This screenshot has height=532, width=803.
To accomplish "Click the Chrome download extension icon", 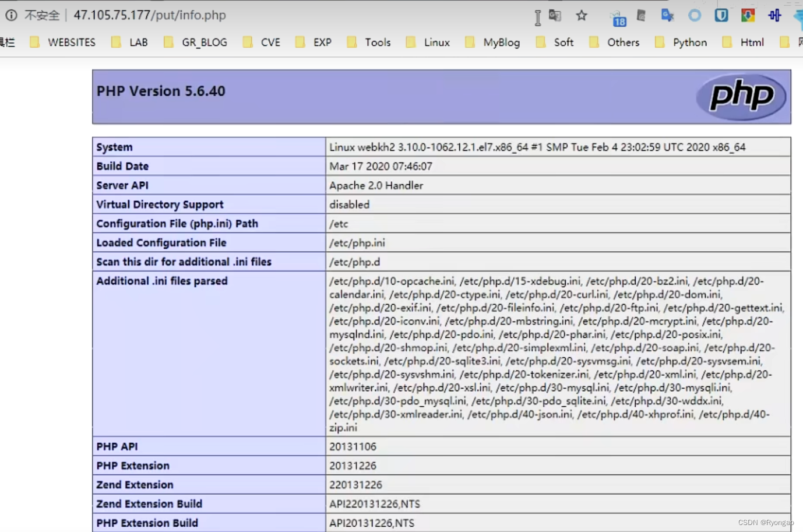I will pyautogui.click(x=748, y=16).
